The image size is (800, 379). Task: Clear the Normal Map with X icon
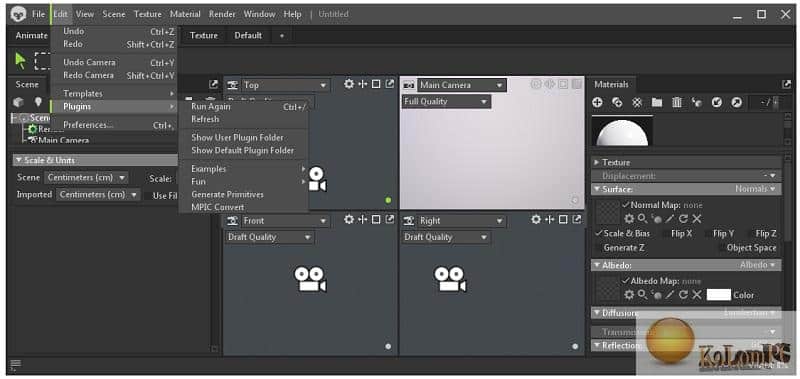tap(697, 219)
